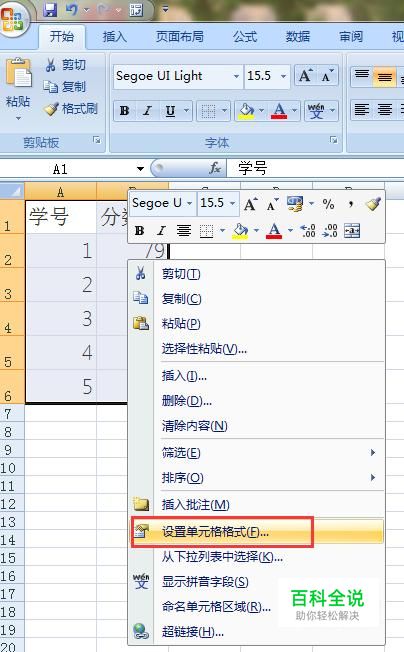Save the workbook from quick access toolbar

tap(50, 9)
